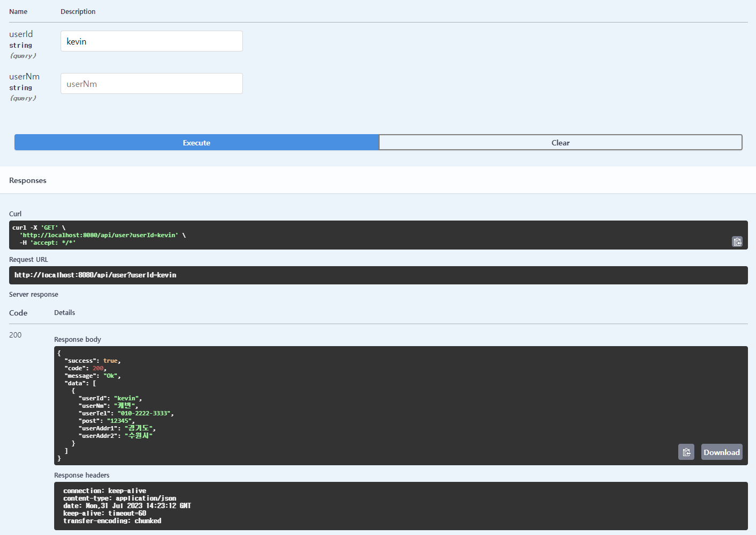
Task: Click the "userId": "kevin" JSON line
Action: (x=110, y=398)
